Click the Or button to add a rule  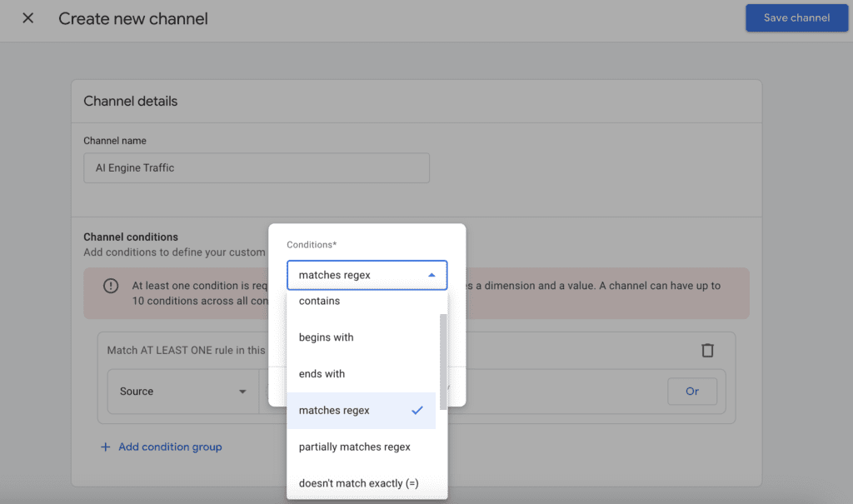click(x=692, y=392)
